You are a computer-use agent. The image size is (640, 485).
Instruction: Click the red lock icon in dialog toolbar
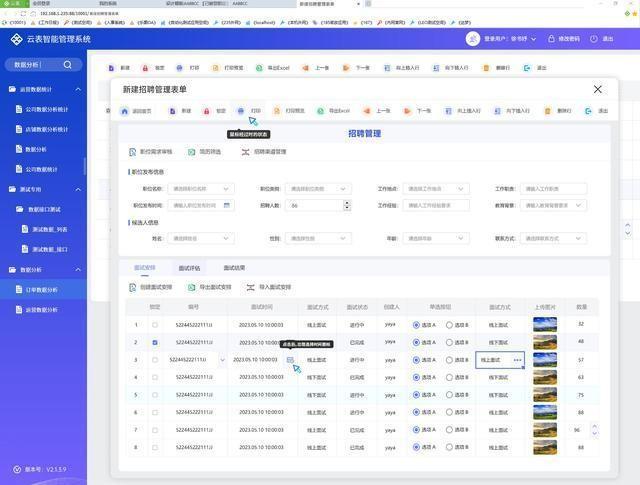pyautogui.click(x=207, y=111)
